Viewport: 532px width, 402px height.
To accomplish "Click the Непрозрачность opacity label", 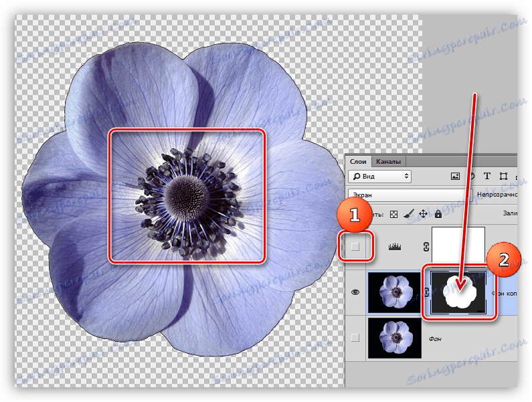I will 497,195.
